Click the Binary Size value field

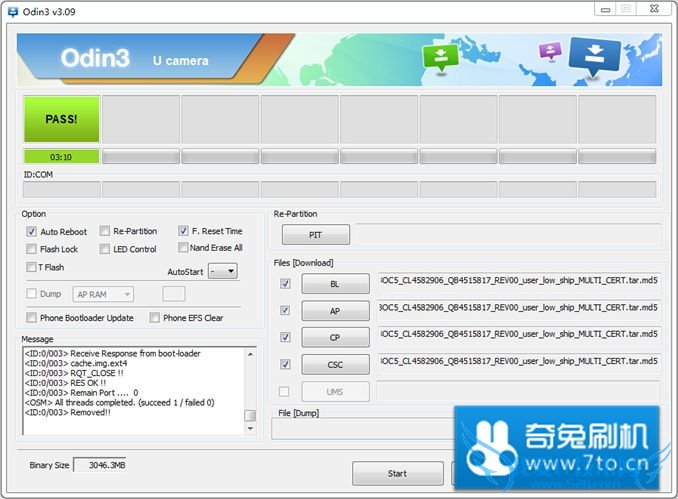(x=100, y=465)
